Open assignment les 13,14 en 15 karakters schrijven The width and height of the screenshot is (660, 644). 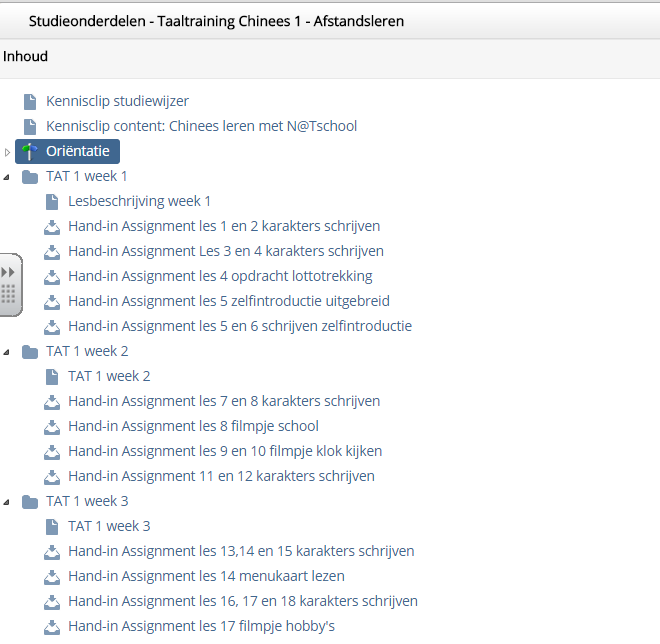[x=242, y=551]
